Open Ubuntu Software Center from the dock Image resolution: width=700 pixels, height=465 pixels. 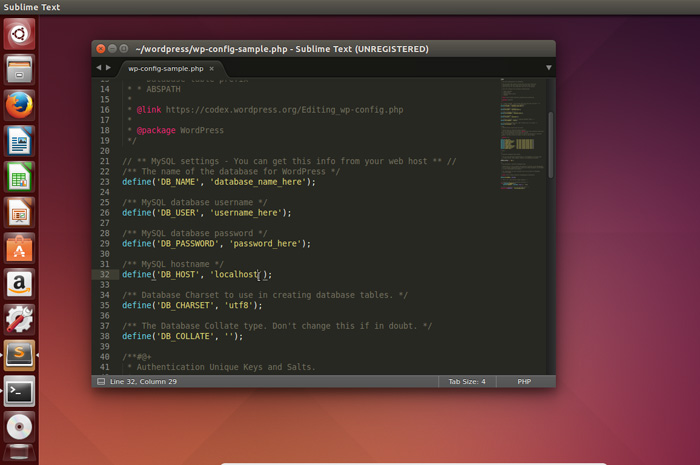coord(19,248)
